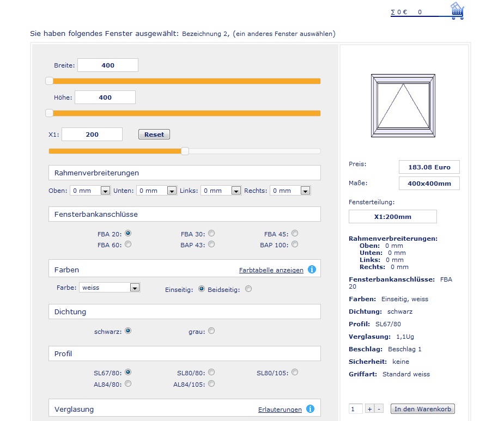Click the Breite input field

pos(108,65)
